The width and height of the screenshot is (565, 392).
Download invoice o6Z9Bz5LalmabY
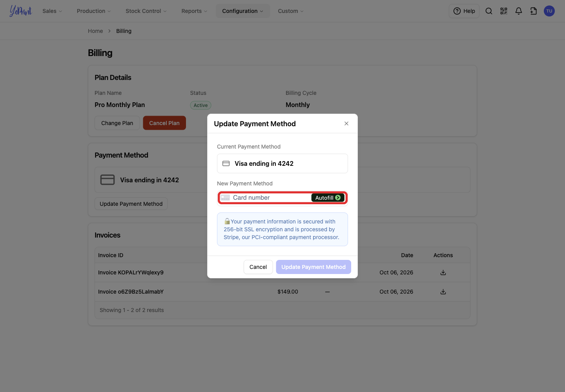coord(443,292)
